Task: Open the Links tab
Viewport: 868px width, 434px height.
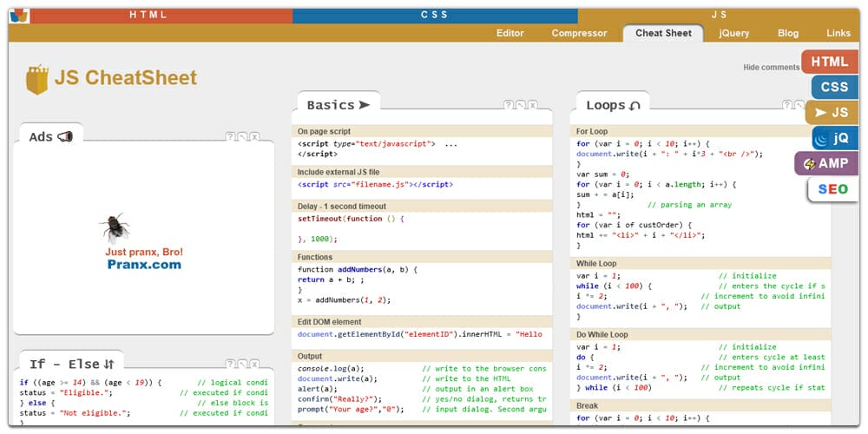Action: point(838,33)
